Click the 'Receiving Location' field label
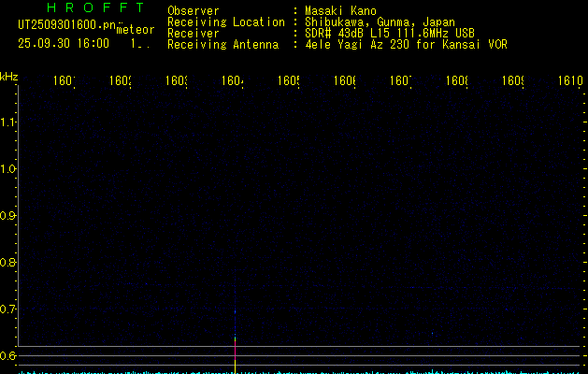The height and width of the screenshot is (374, 588). point(225,22)
